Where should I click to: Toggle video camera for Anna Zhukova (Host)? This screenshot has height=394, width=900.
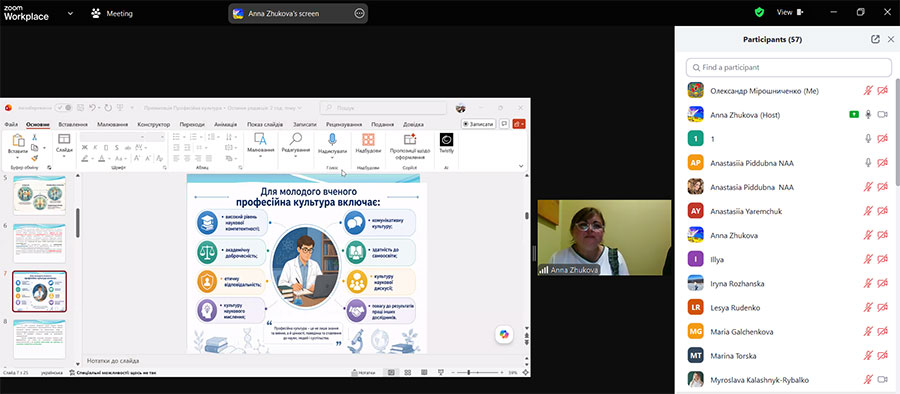(x=883, y=115)
